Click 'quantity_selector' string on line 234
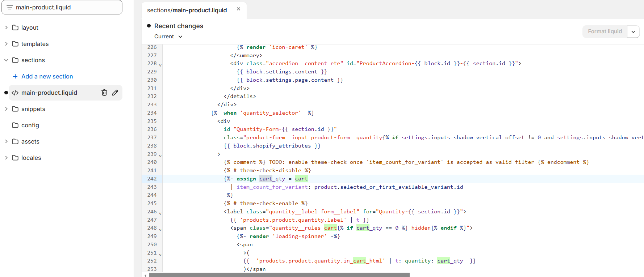644x277 pixels. click(271, 113)
